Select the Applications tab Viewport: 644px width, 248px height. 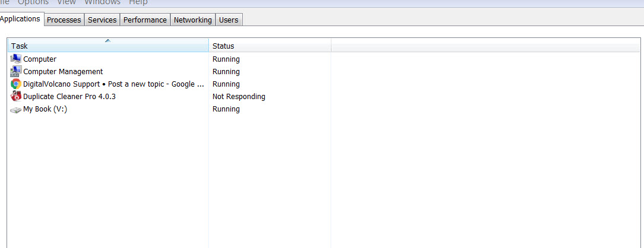point(21,18)
